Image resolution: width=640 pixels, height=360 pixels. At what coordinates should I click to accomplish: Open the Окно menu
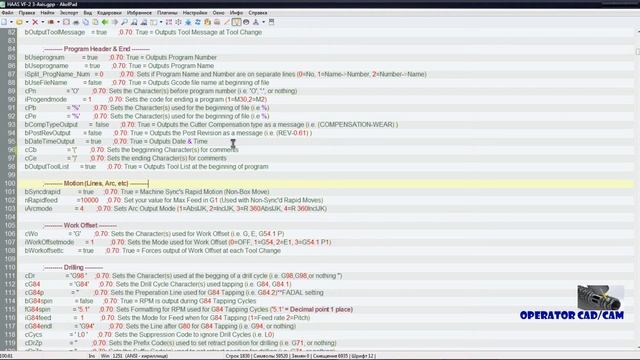218,13
